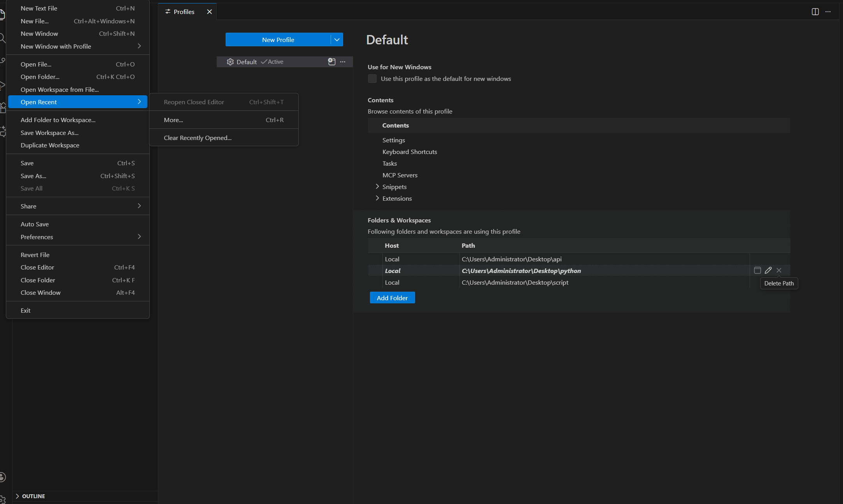
Task: Click the split editor icon
Action: point(815,12)
